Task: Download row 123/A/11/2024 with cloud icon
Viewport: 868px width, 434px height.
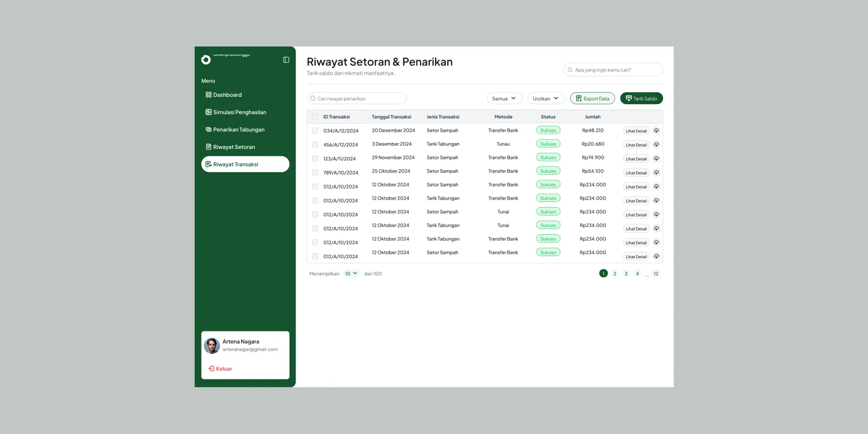Action: [656, 158]
